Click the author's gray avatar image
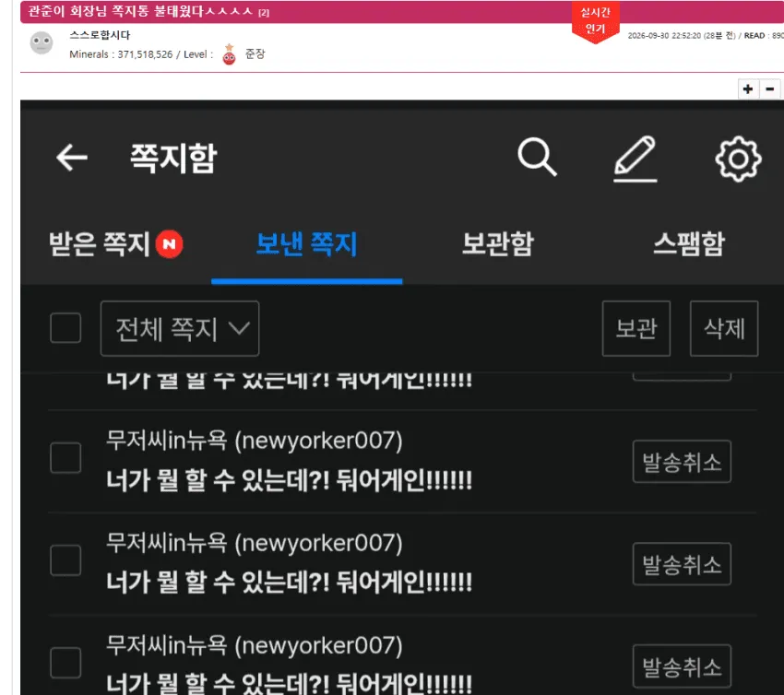 tap(42, 43)
